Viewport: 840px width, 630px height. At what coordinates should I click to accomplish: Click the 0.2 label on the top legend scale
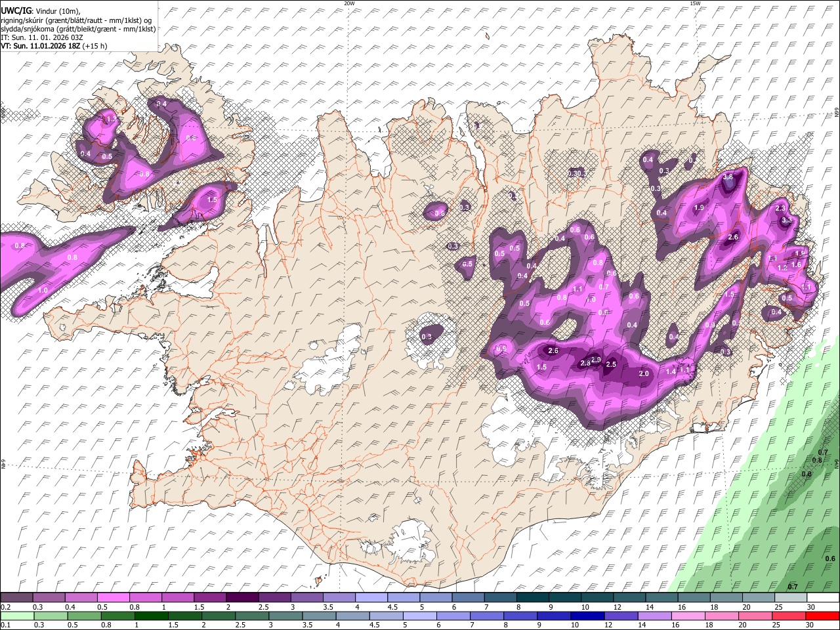coord(5,607)
